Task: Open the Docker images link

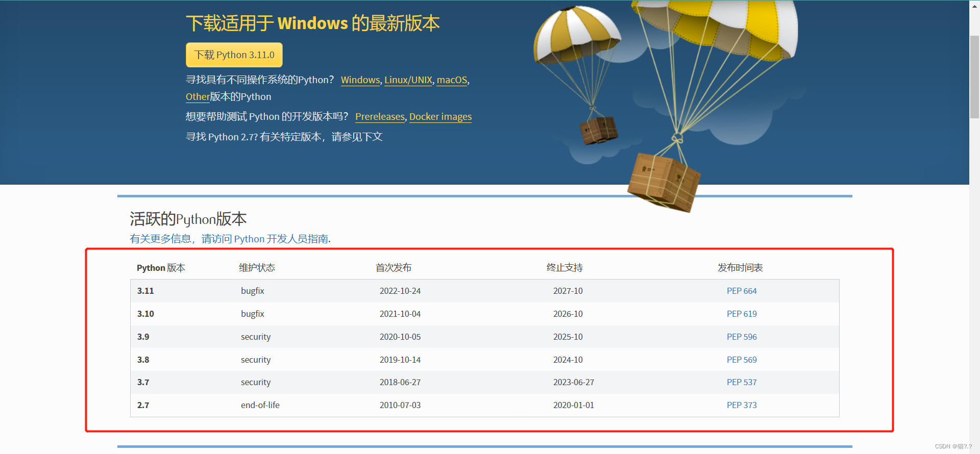Action: [x=440, y=117]
